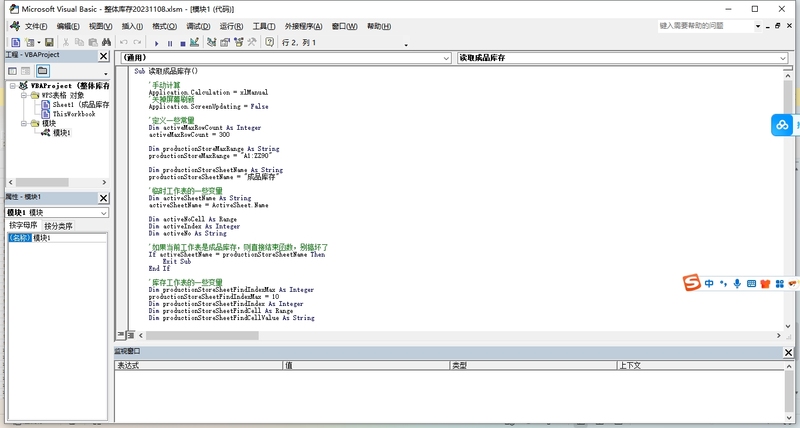
Task: Open the 工具(T) menu
Action: click(264, 26)
